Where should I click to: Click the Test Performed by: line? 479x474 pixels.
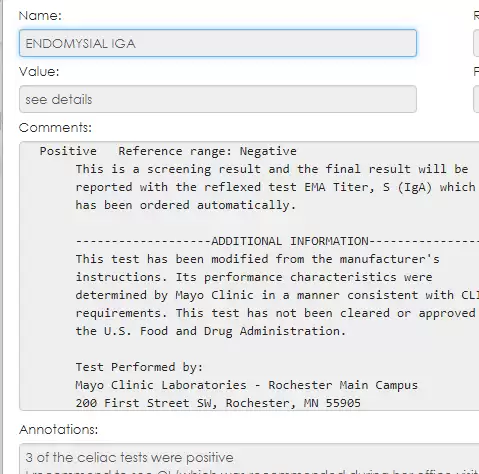139,367
